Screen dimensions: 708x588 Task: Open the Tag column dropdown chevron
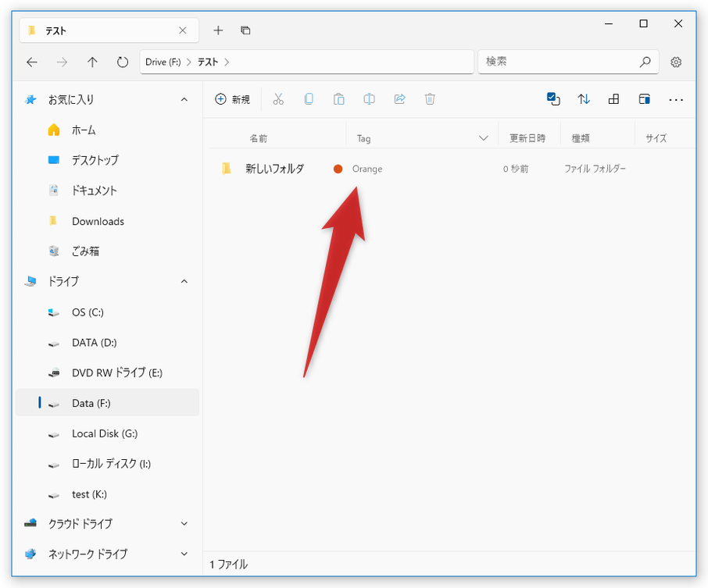click(483, 138)
